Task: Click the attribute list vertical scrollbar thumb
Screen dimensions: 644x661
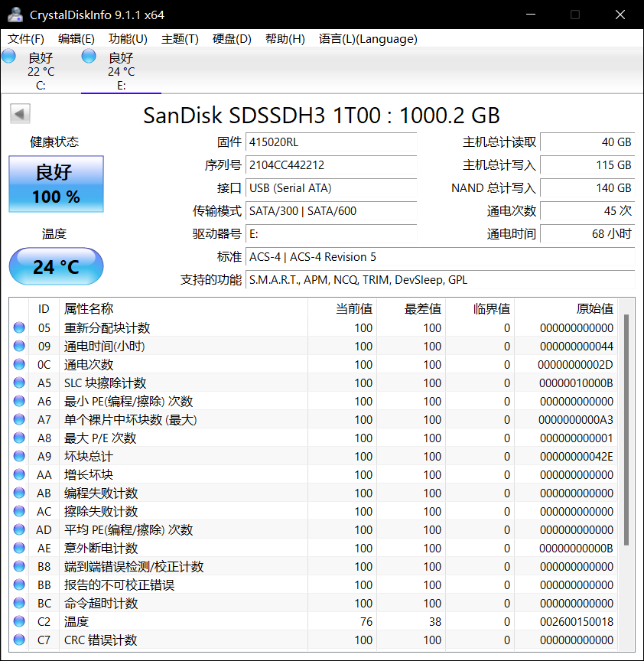Action: tap(626, 430)
